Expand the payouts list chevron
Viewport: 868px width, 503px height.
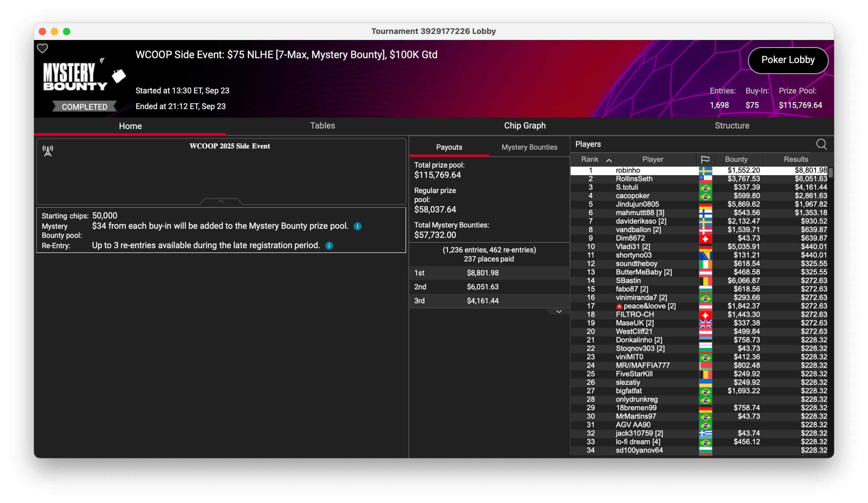559,311
